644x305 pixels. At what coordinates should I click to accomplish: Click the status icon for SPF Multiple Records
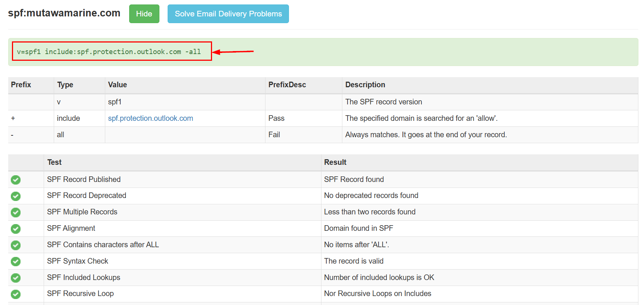click(x=16, y=213)
